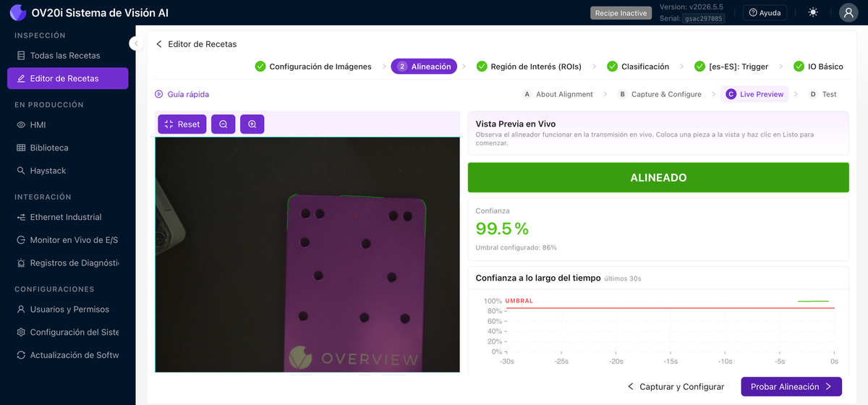Click the live camera preview image
Viewport: 868px width, 405px height.
point(307,255)
